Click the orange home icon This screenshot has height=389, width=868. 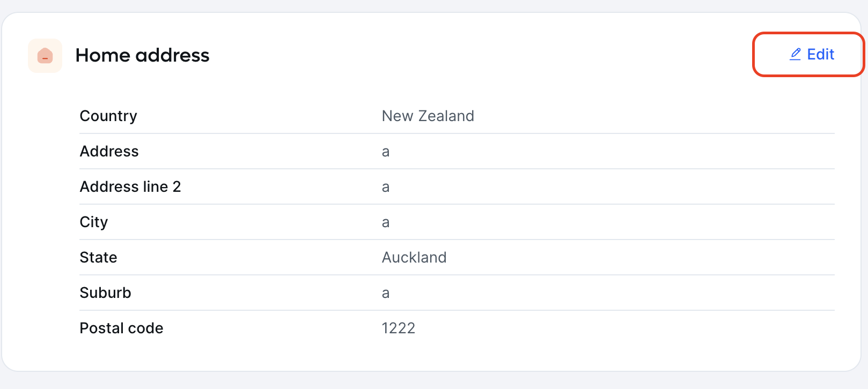pos(45,55)
